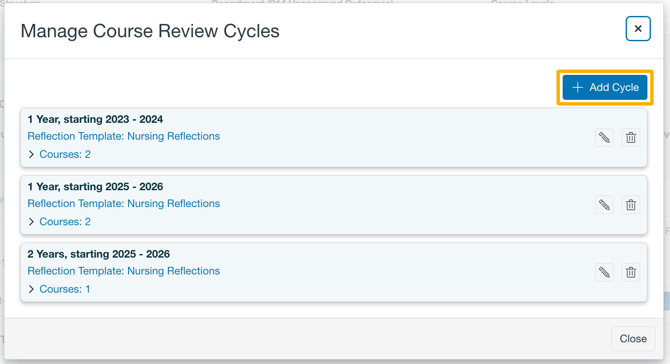Delete the 1 Year 2023 - 2024 cycle
This screenshot has height=364, width=670.
[x=631, y=138]
